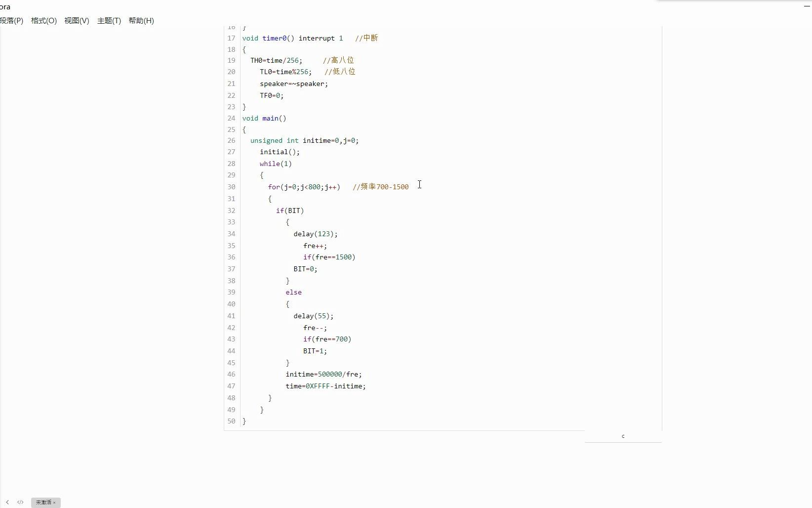The image size is (812, 508).
Task: Click the comment "//频率700-1500"
Action: pos(381,187)
